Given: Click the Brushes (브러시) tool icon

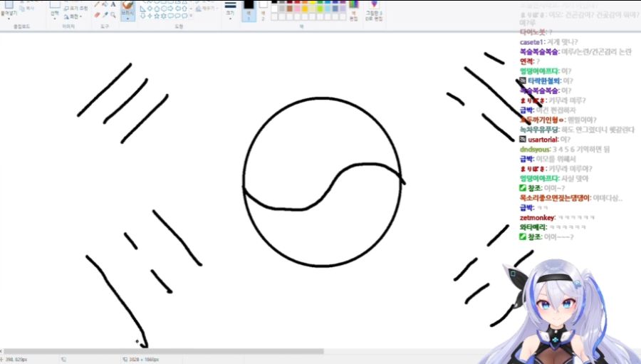Looking at the screenshot, I should [x=127, y=5].
